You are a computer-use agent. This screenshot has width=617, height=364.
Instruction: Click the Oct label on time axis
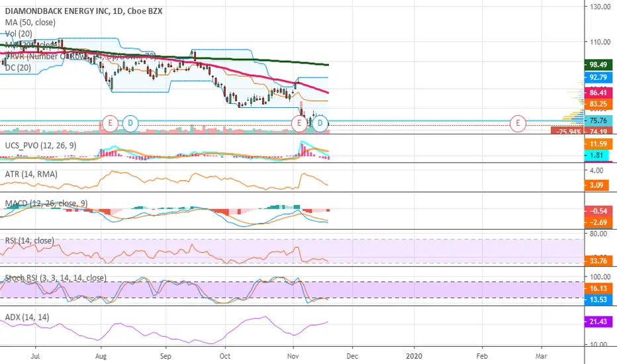[x=224, y=356]
